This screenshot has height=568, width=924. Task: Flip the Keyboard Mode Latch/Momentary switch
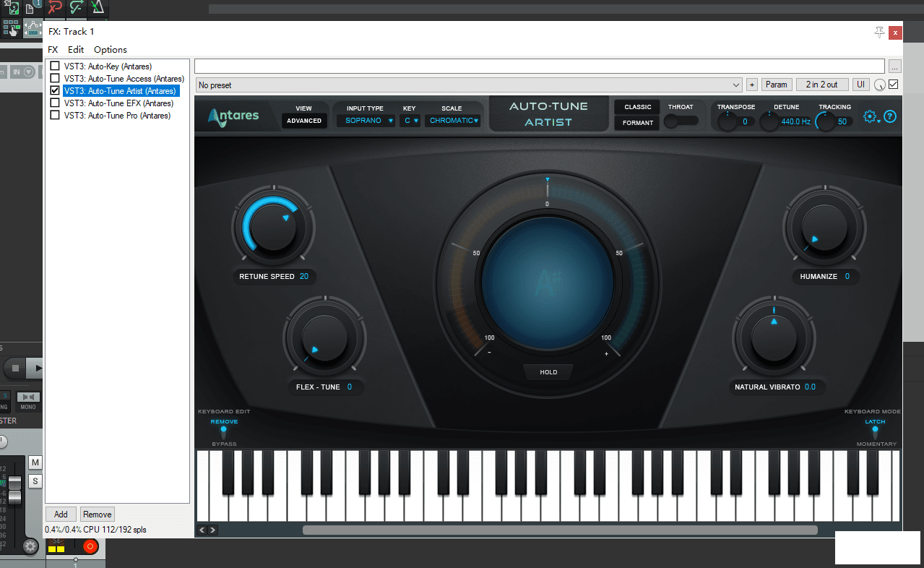[875, 432]
